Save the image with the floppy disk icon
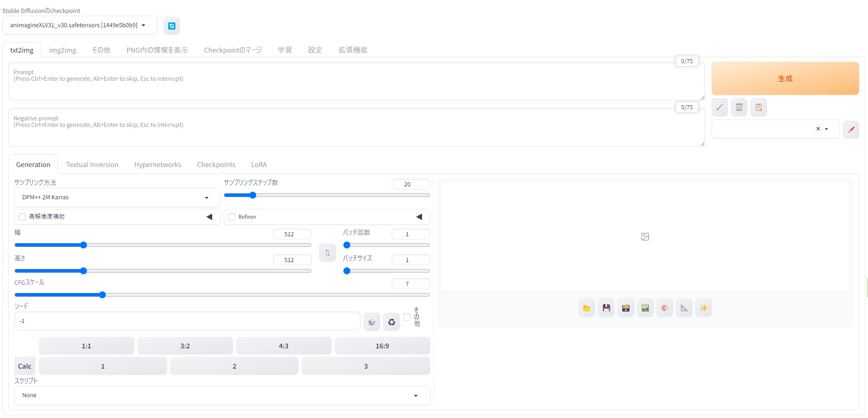The image size is (868, 418). (x=606, y=308)
